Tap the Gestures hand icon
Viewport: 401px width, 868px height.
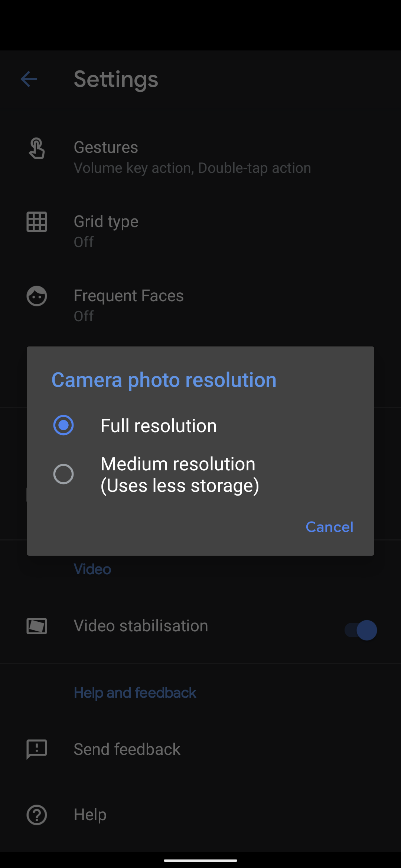(37, 148)
